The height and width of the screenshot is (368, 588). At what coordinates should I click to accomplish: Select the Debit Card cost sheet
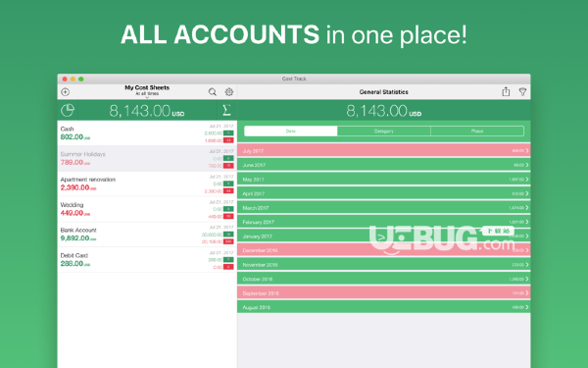pyautogui.click(x=147, y=260)
